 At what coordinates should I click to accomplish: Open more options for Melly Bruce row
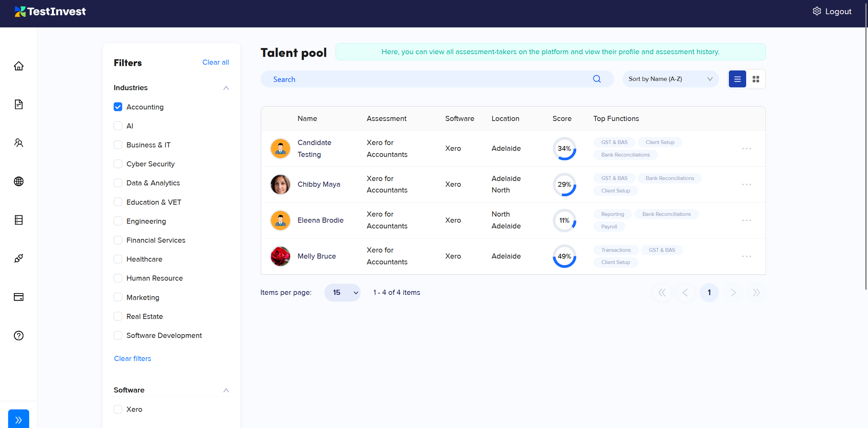pos(746,256)
